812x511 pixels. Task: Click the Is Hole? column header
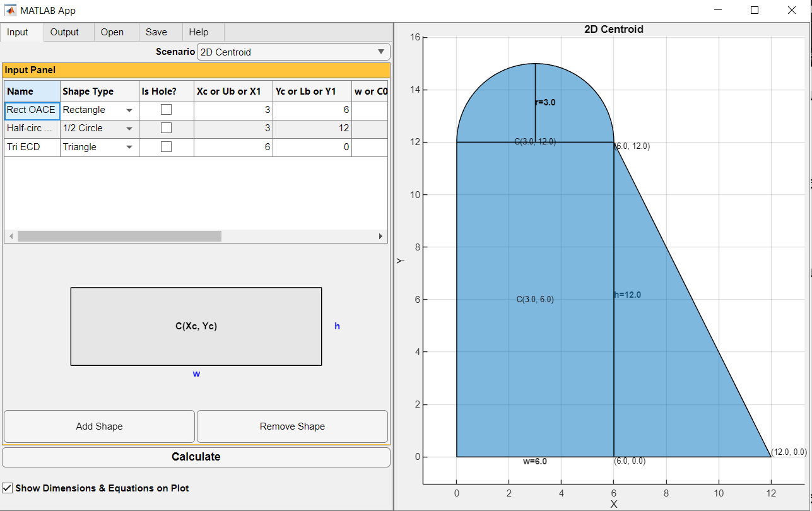point(167,91)
